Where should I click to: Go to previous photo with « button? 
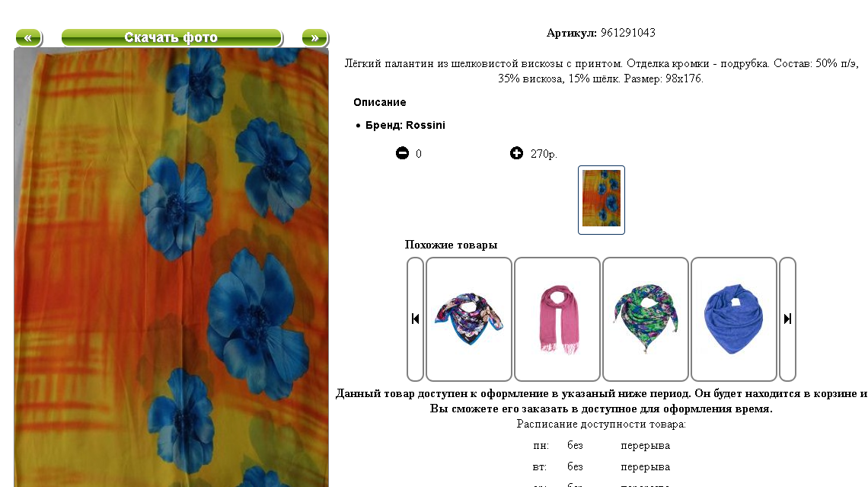[28, 37]
